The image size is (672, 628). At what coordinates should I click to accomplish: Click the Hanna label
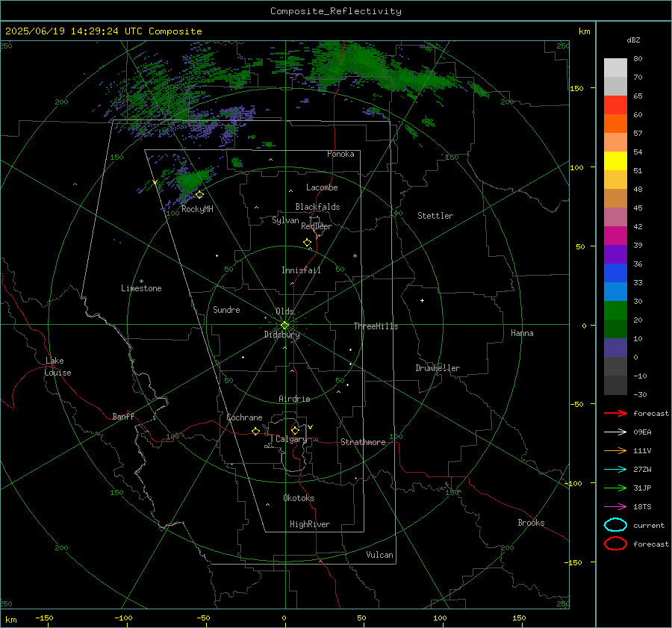522,333
